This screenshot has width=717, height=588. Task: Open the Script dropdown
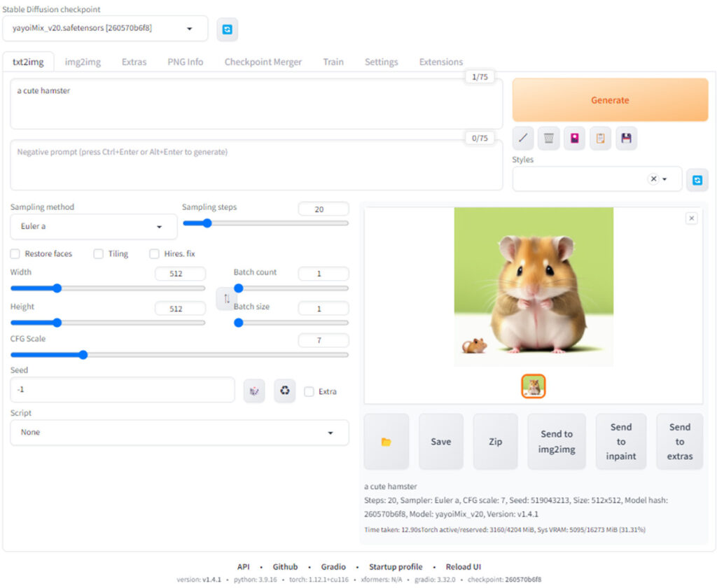(x=179, y=433)
